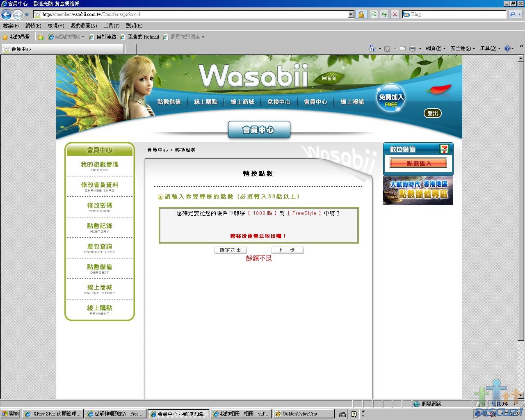Click the browser Back arrow button
Screen dimensions: 525x420
[6, 14]
